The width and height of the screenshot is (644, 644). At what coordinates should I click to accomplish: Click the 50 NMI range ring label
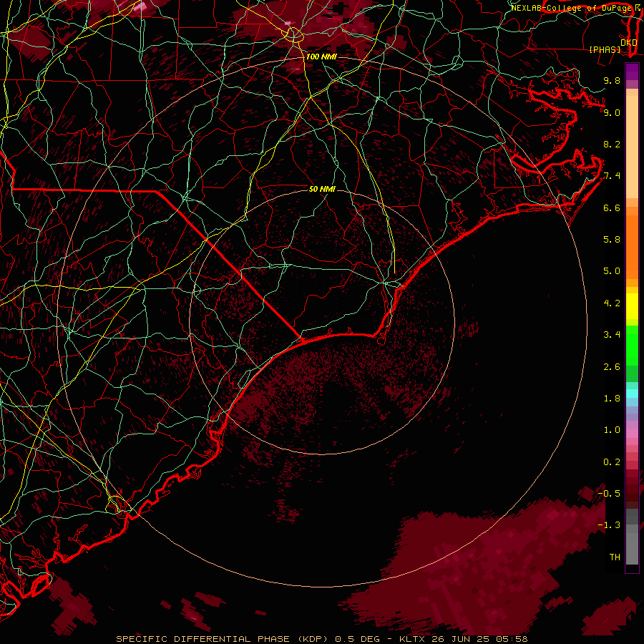point(323,189)
